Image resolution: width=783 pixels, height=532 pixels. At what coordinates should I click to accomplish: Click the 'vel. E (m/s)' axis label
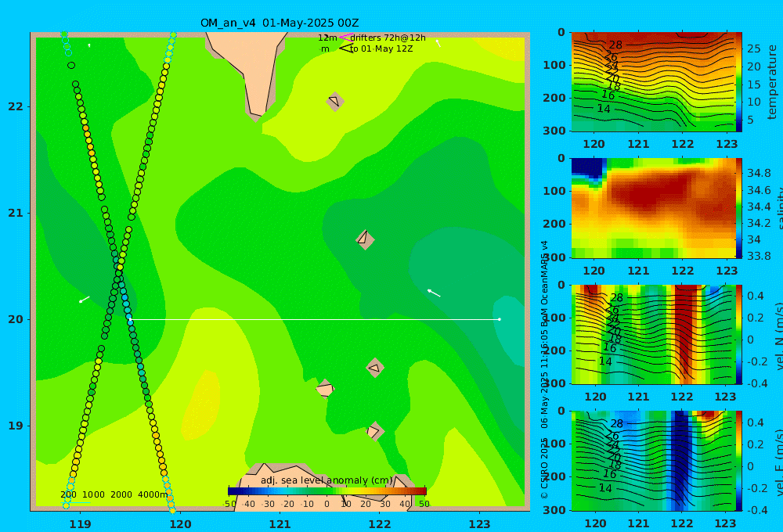(x=778, y=462)
